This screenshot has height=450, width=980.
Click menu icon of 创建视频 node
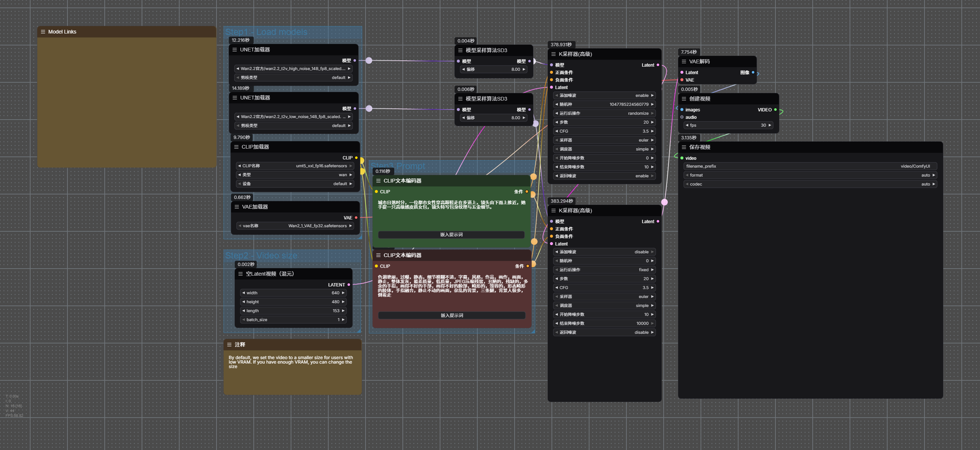[684, 99]
